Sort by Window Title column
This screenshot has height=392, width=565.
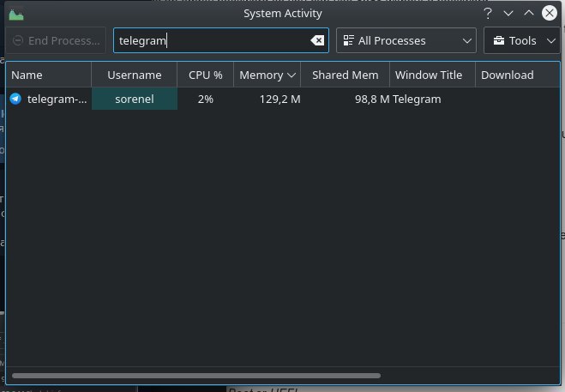(x=432, y=75)
